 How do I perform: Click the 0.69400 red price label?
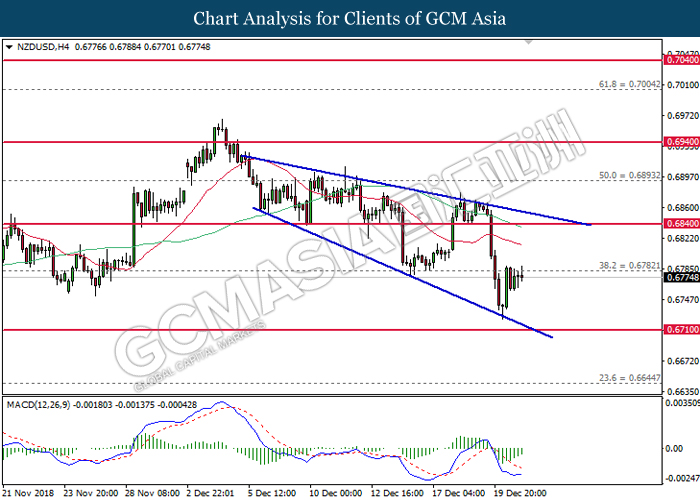click(682, 142)
